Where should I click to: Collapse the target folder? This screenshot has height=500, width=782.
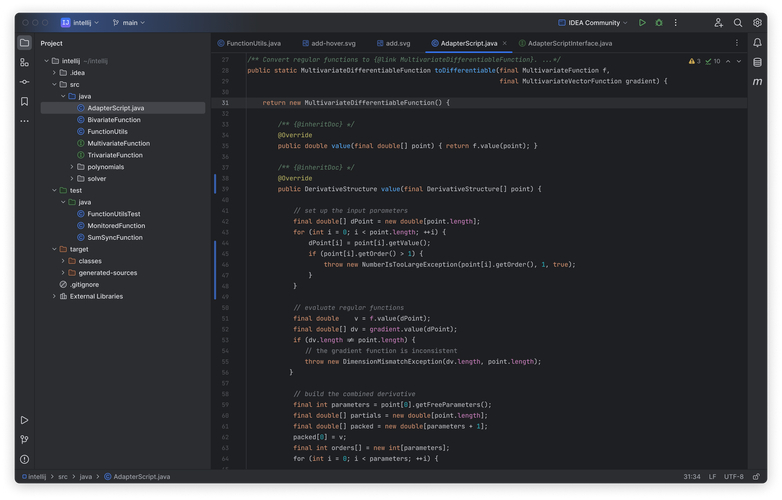point(54,249)
